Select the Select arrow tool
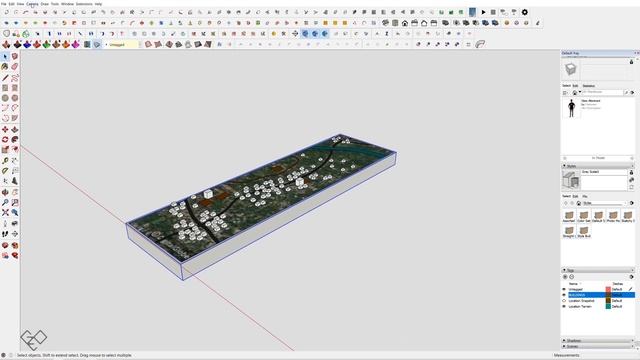Image resolution: width=640 pixels, height=360 pixels. coord(5,56)
